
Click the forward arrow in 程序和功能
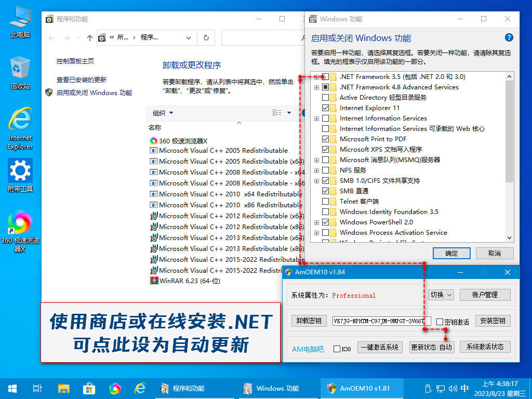[x=67, y=37]
